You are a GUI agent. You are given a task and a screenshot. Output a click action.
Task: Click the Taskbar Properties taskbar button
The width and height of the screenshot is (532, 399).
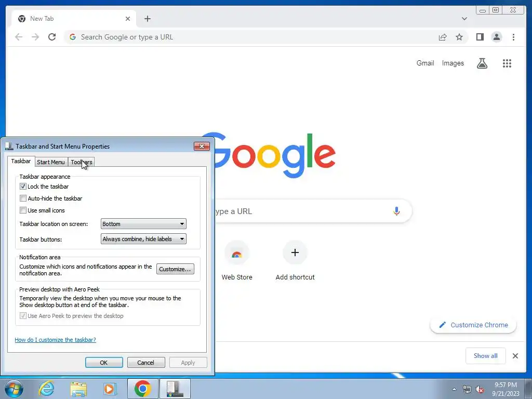pyautogui.click(x=175, y=389)
